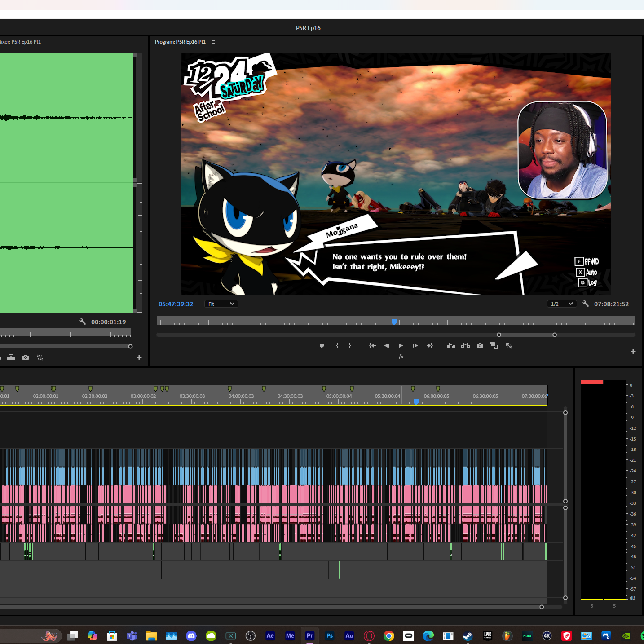Add a marker in the Program monitor
The height and width of the screenshot is (644, 644).
click(322, 346)
